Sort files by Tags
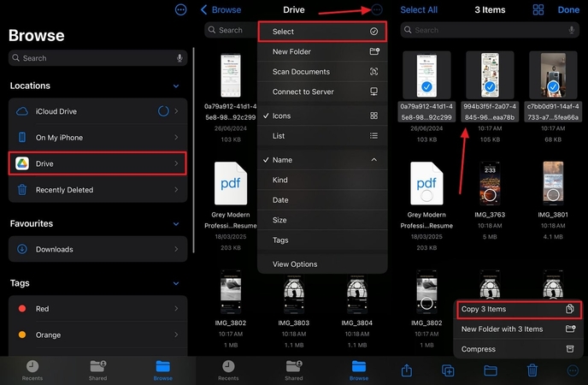The height and width of the screenshot is (385, 588). (322, 240)
